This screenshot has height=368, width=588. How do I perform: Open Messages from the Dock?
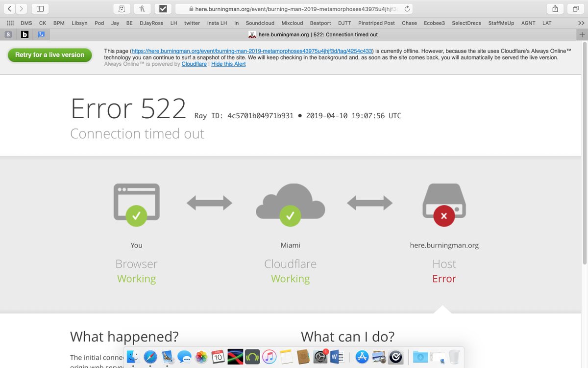click(x=184, y=356)
